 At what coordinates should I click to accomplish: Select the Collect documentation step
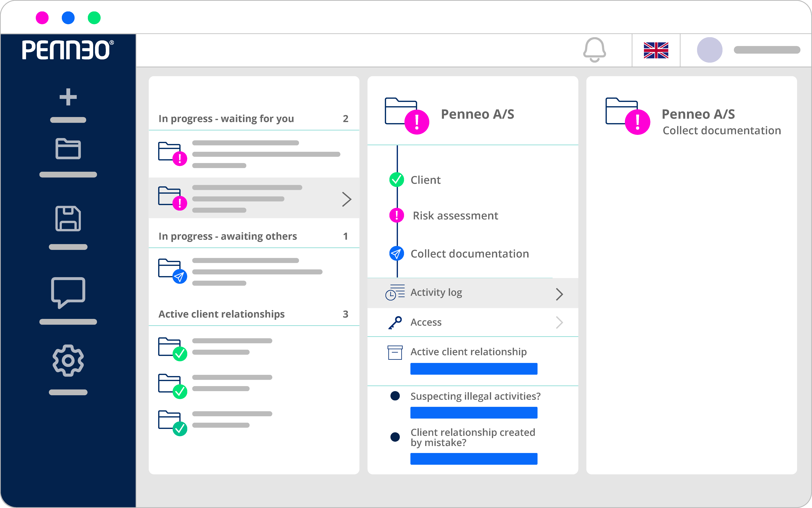[469, 254]
